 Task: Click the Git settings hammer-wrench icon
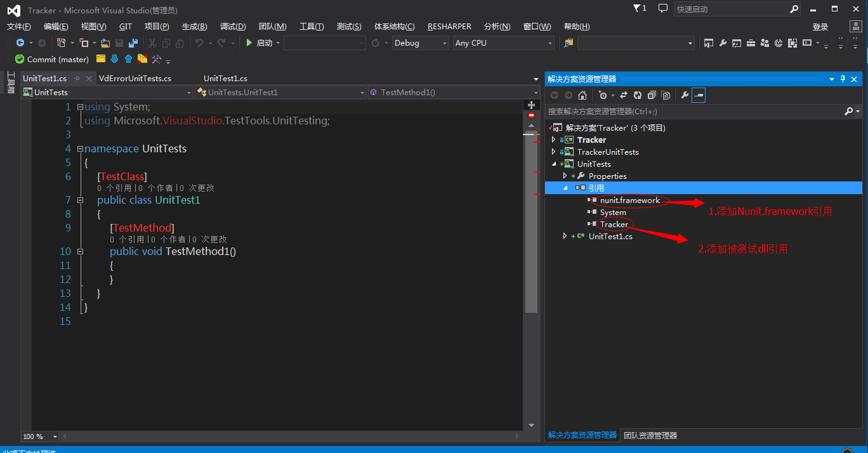coord(157,59)
